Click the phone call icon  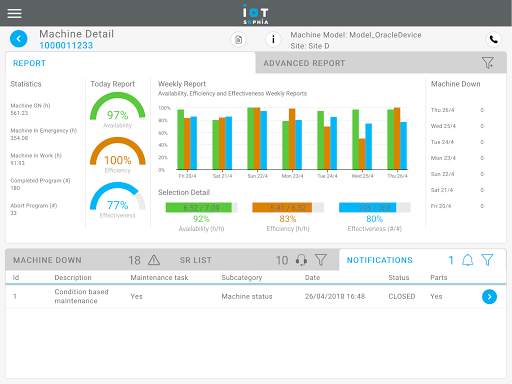pyautogui.click(x=494, y=39)
